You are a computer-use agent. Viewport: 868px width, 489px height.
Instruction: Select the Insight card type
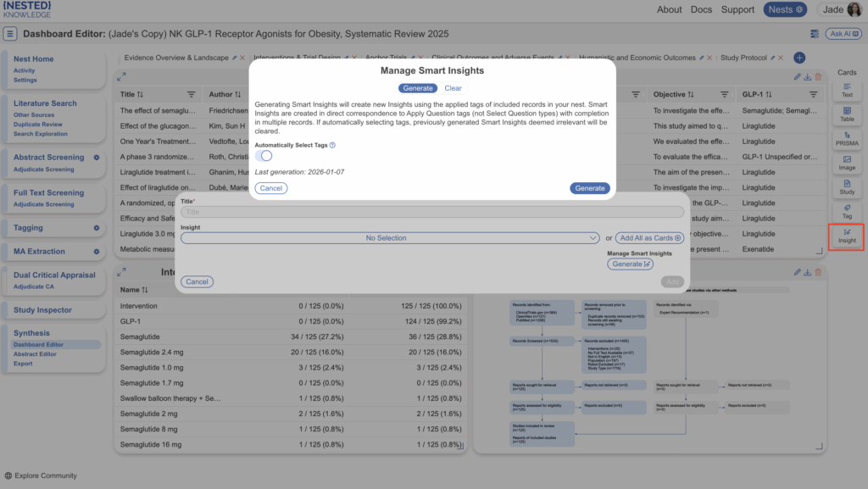[x=847, y=236]
